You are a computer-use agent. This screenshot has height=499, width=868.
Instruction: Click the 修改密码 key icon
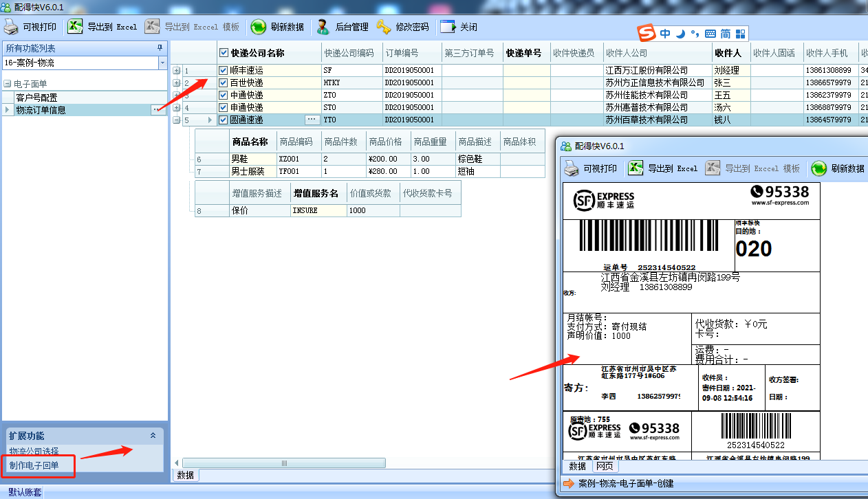click(x=384, y=27)
